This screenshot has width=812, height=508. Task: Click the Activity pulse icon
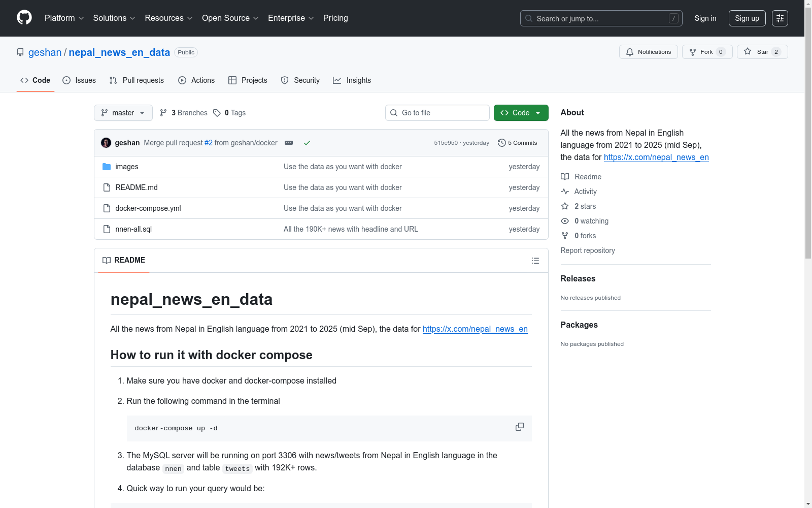565,192
